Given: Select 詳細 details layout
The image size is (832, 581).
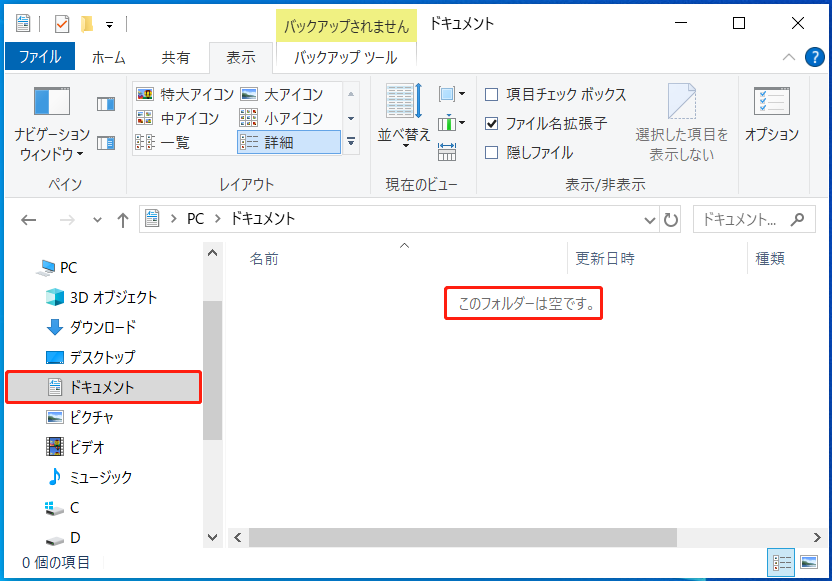Looking at the screenshot, I should tap(289, 142).
